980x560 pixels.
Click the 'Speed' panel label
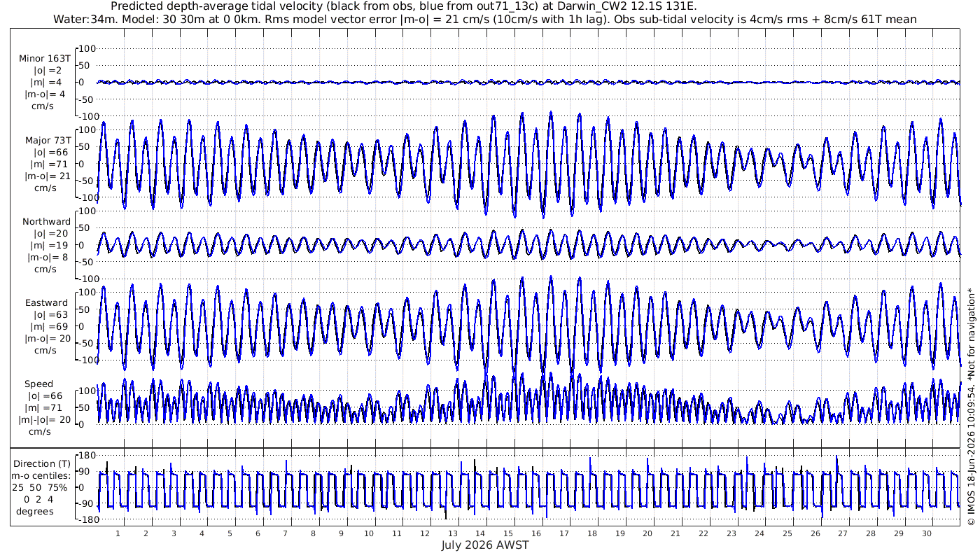pyautogui.click(x=38, y=384)
